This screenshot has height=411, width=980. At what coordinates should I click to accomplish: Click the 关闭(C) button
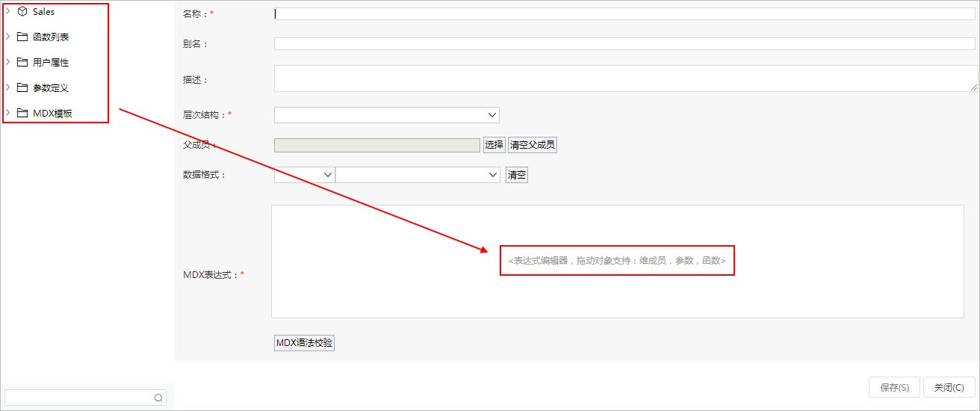point(949,387)
